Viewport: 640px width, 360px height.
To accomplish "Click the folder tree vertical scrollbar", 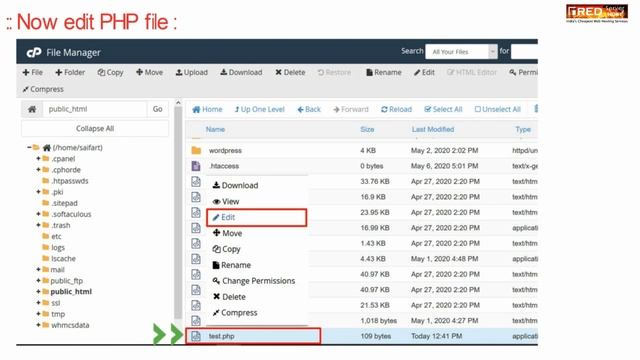I will point(178,212).
